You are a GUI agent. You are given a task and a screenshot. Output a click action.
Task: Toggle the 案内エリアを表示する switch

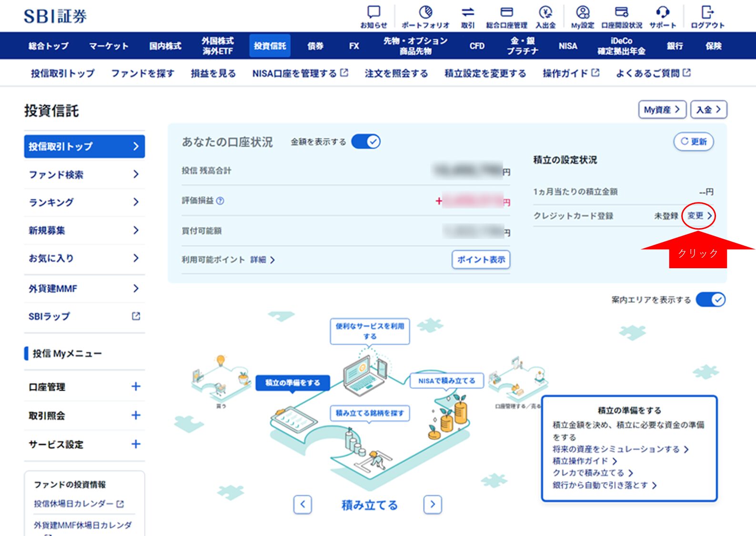coord(710,300)
